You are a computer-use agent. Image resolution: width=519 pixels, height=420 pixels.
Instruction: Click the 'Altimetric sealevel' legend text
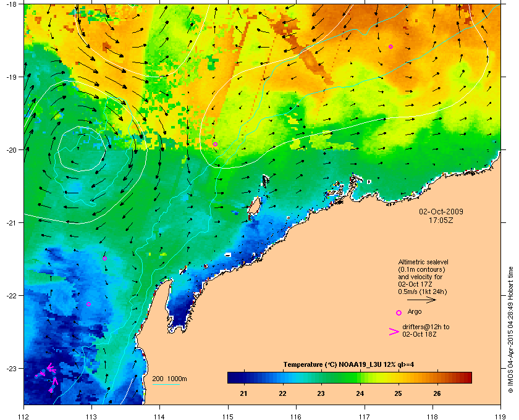point(423,262)
